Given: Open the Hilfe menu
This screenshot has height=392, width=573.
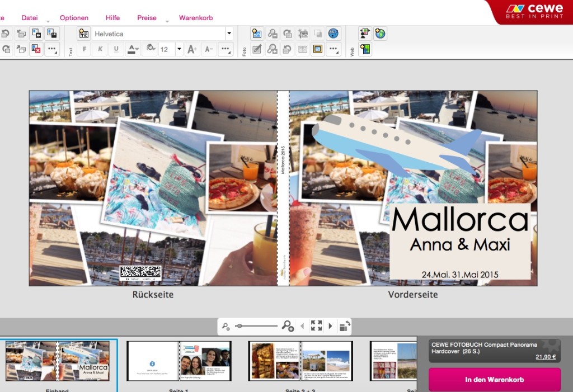Looking at the screenshot, I should tap(112, 17).
